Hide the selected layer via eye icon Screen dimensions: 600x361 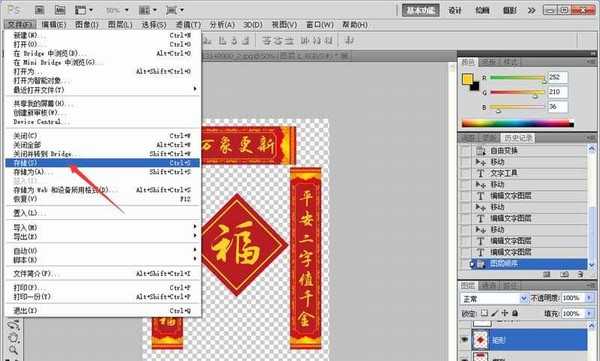(x=465, y=340)
